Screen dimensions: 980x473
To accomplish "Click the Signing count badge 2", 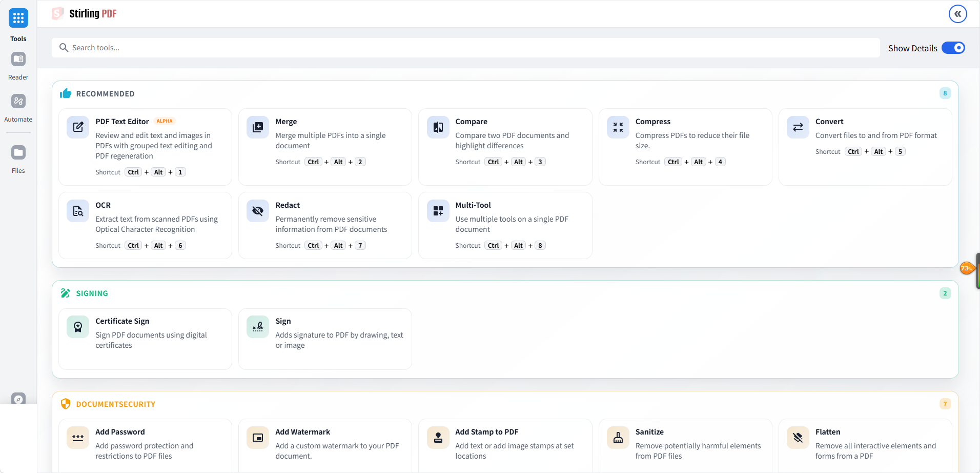I will pyautogui.click(x=945, y=293).
